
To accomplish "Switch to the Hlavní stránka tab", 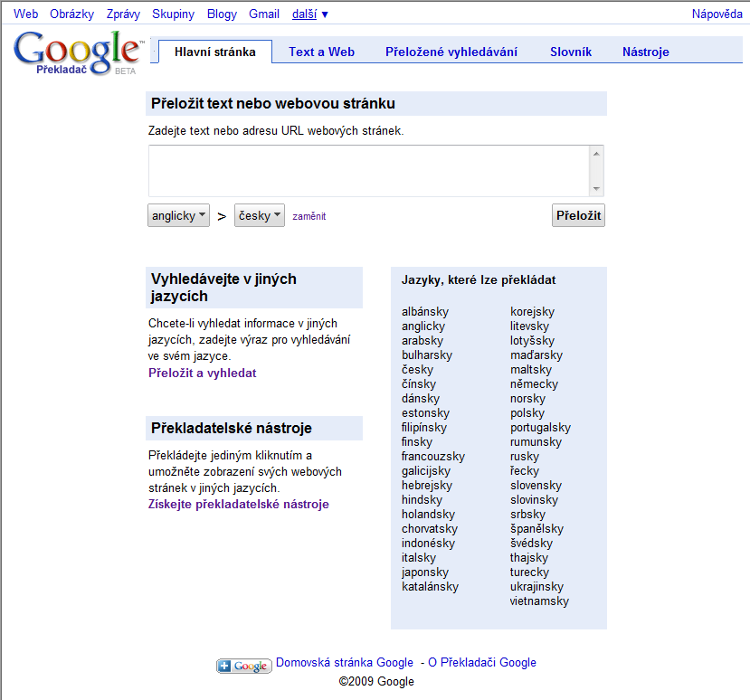I will pos(215,52).
